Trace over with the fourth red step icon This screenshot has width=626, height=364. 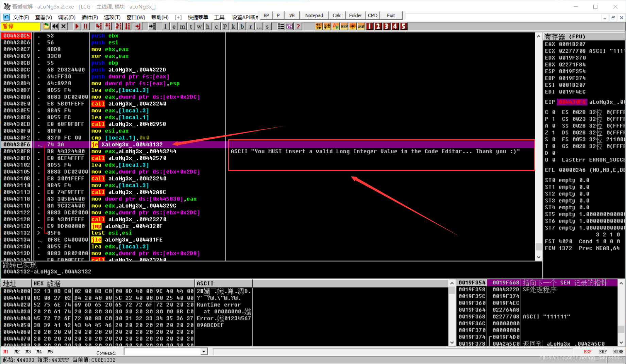coord(128,26)
